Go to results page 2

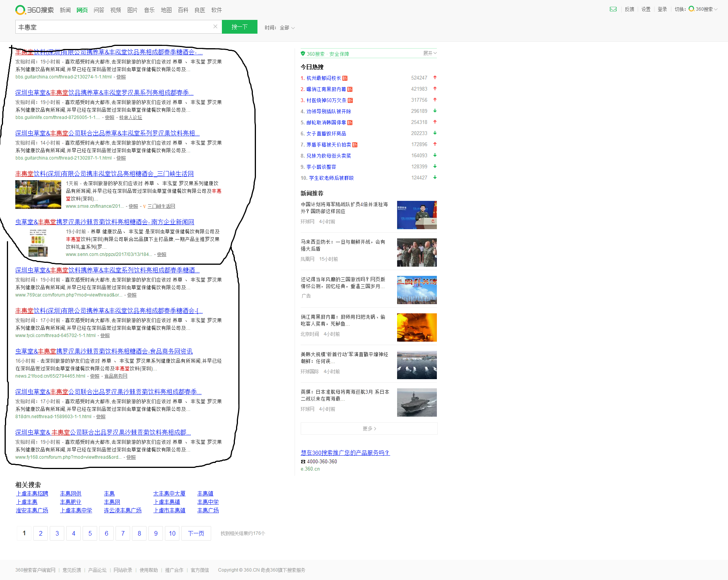click(x=41, y=533)
